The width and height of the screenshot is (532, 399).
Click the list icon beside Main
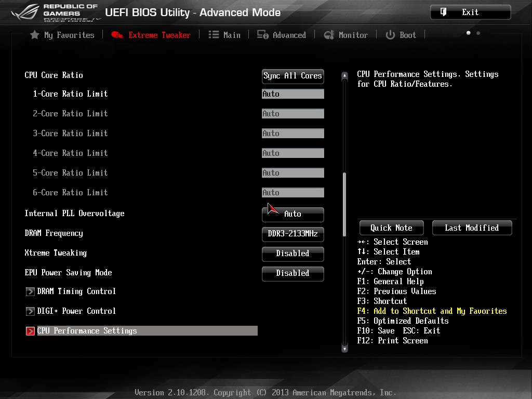point(214,35)
